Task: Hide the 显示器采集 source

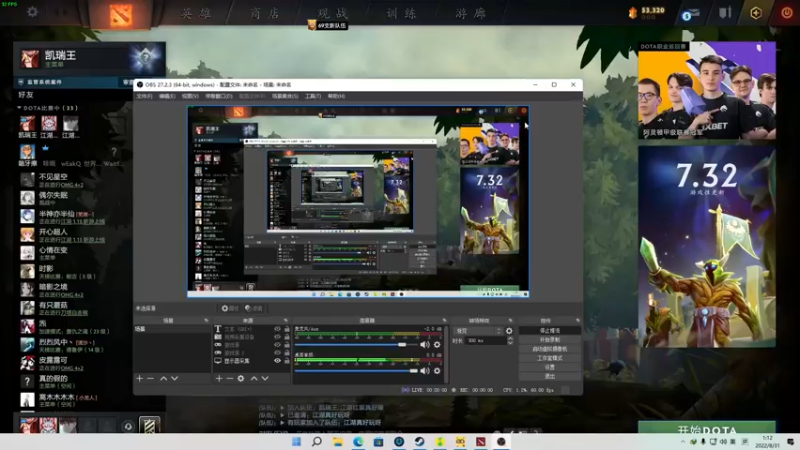Action: coord(278,361)
